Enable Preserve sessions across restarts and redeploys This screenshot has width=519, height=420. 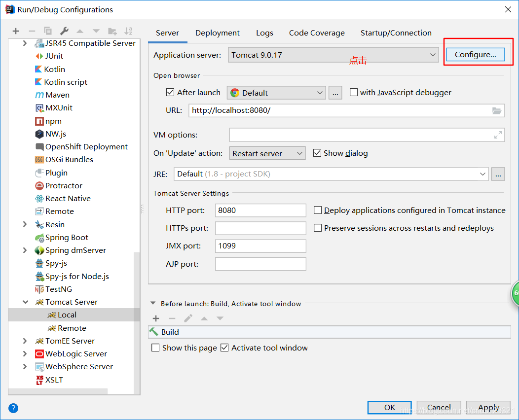tap(318, 228)
